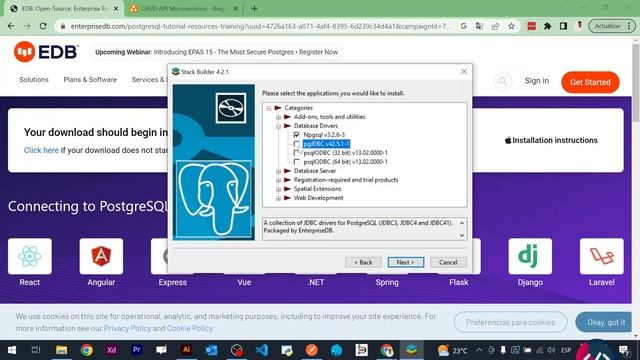Open the Solutions menu
The image size is (640, 360).
pos(34,80)
